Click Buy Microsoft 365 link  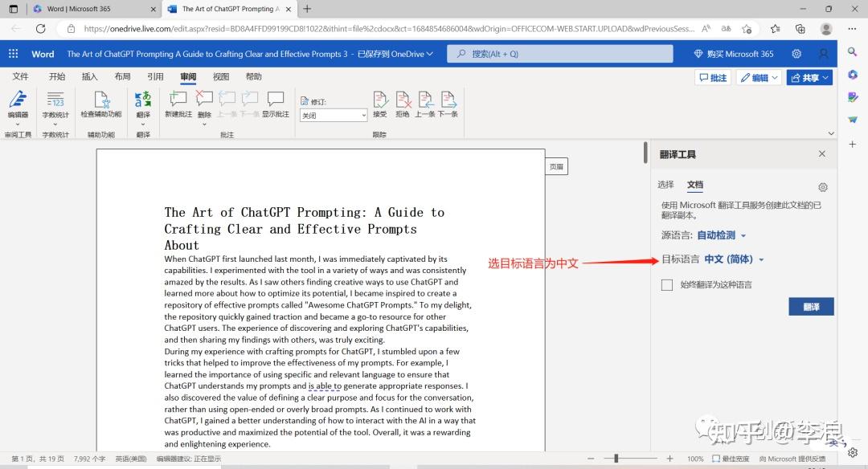point(734,54)
